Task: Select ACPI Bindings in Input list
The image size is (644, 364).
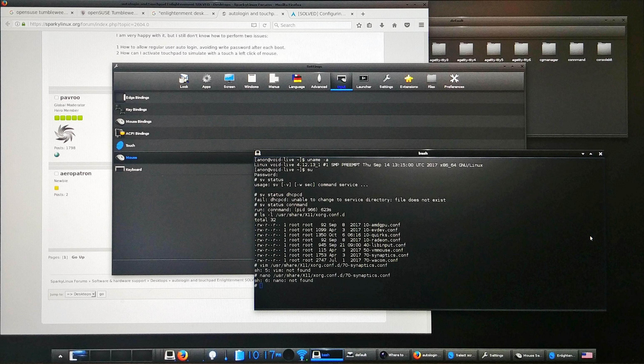Action: coord(319,133)
